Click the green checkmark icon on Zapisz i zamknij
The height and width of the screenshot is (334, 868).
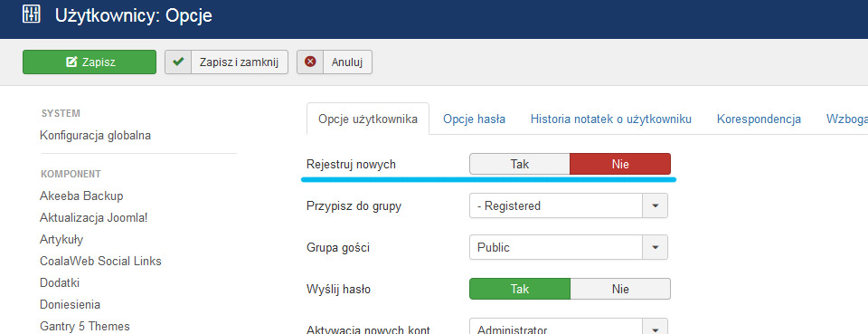[178, 62]
